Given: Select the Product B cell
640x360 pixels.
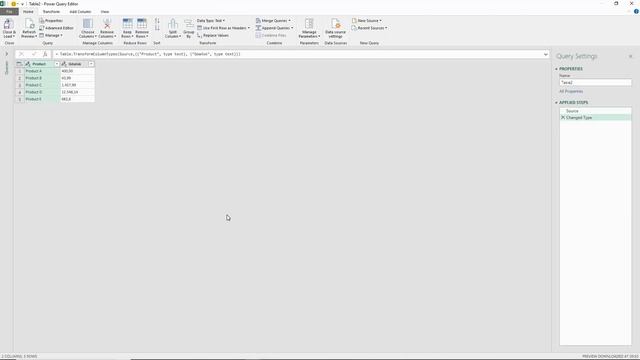Looking at the screenshot, I should (42, 78).
